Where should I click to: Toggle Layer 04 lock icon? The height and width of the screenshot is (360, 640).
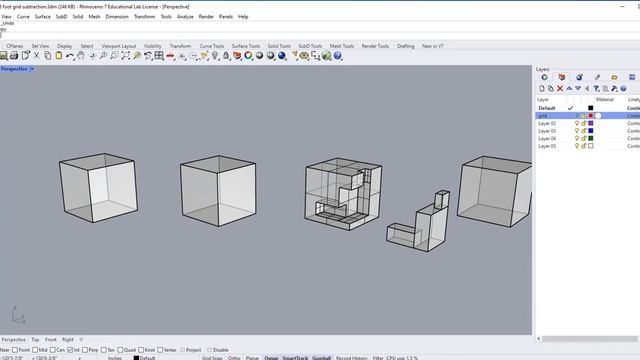point(584,138)
